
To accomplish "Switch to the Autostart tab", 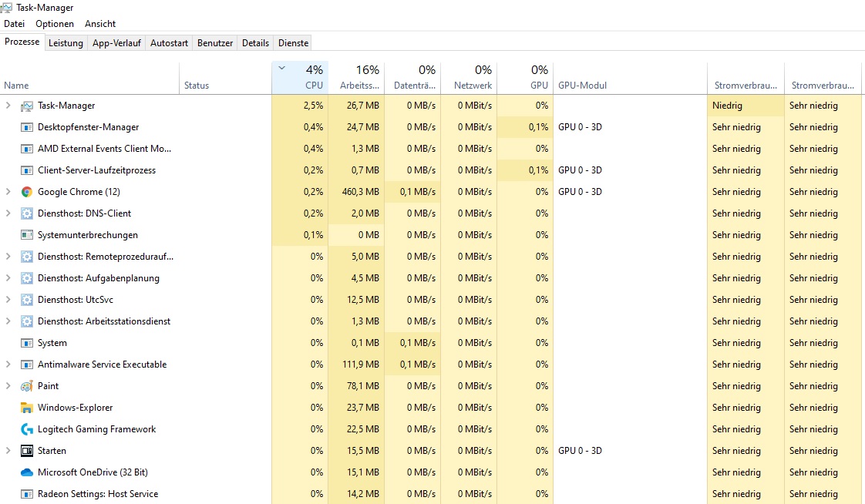I will click(x=169, y=43).
